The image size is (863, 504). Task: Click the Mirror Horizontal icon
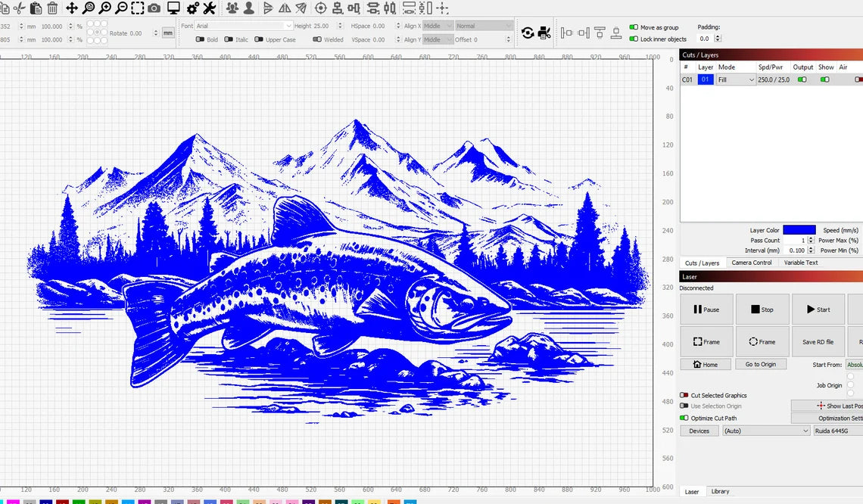pos(267,8)
